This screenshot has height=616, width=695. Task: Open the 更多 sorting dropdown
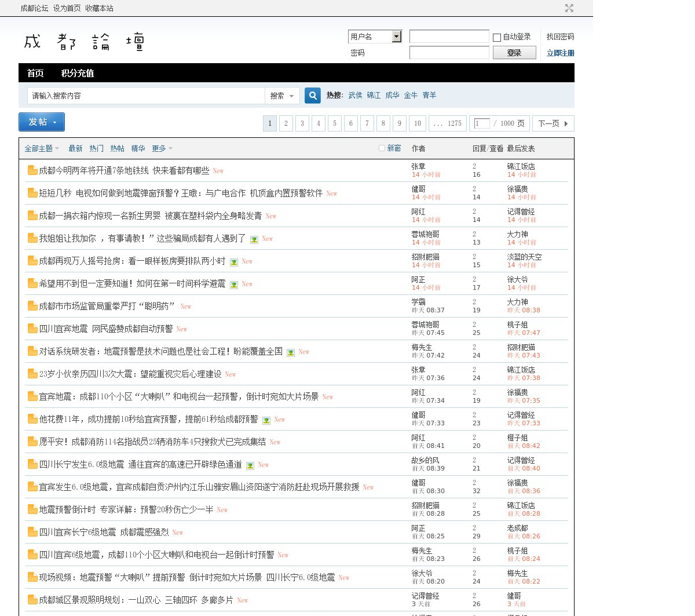[162, 148]
